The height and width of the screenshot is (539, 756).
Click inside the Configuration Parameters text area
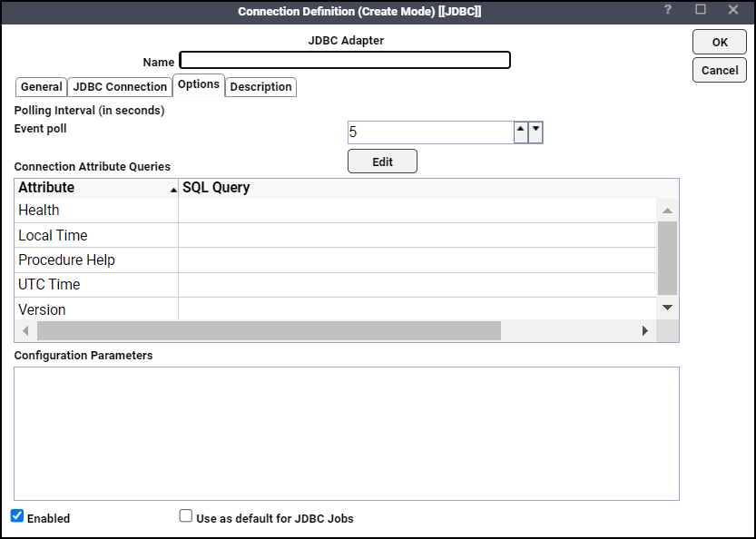(x=346, y=434)
